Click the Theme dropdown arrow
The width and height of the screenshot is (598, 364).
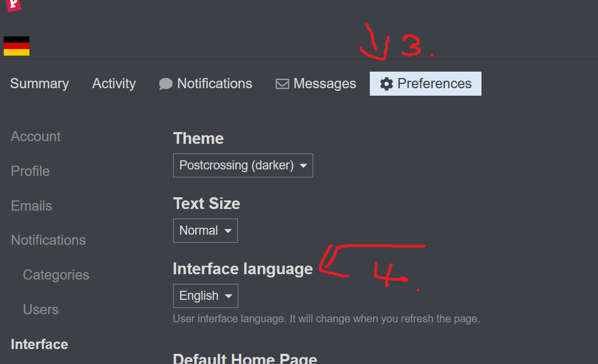coord(303,166)
